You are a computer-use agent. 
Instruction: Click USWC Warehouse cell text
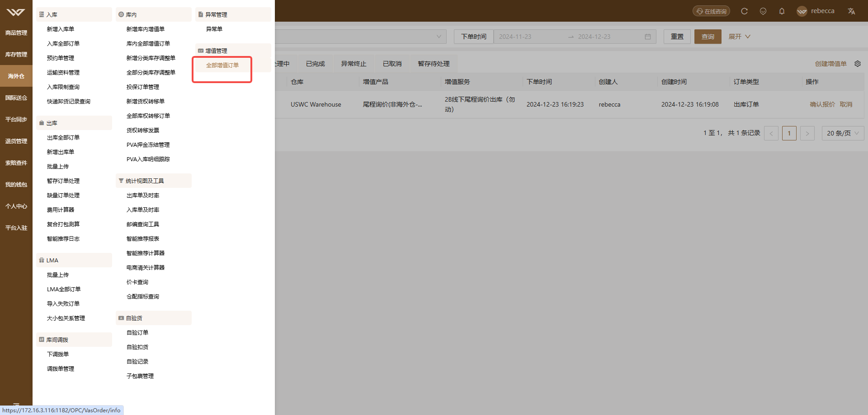click(316, 104)
